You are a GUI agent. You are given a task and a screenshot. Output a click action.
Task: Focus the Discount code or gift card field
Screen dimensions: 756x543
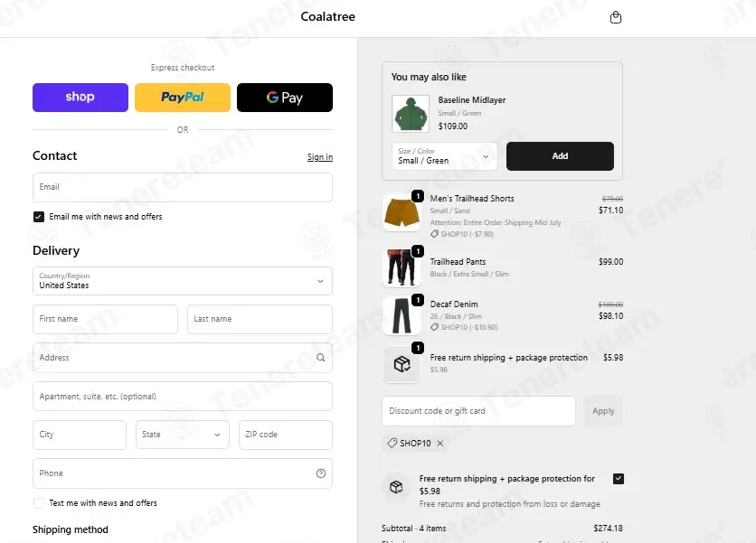coord(478,411)
